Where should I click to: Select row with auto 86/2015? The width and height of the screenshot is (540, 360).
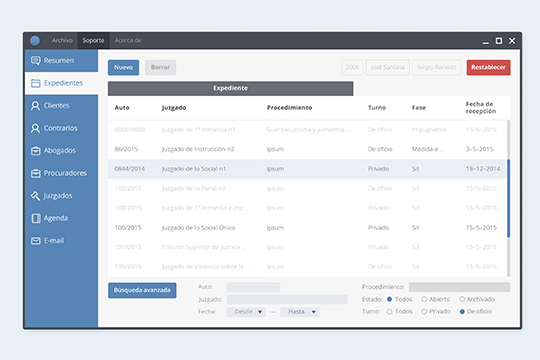pos(307,149)
